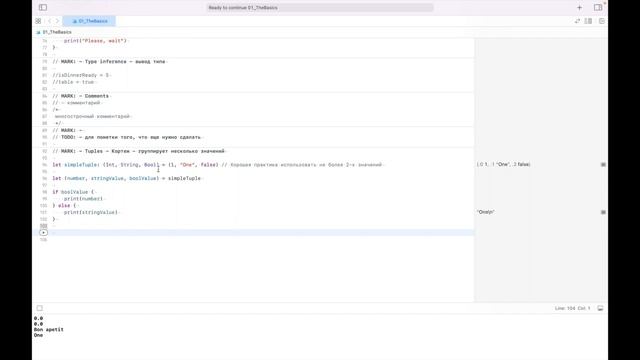This screenshot has width=640, height=360.
Task: Click the 'MARK: - Type inference' comment line
Action: coord(109,62)
